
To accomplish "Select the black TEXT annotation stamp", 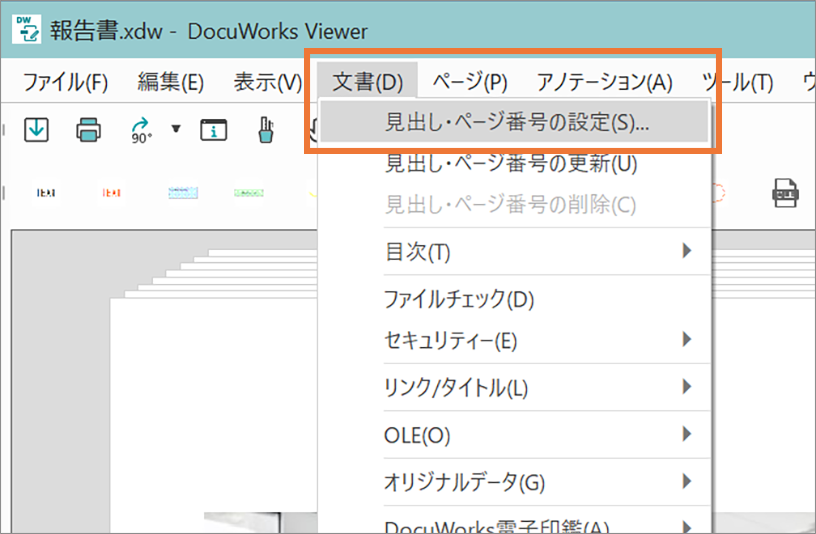I will point(46,193).
